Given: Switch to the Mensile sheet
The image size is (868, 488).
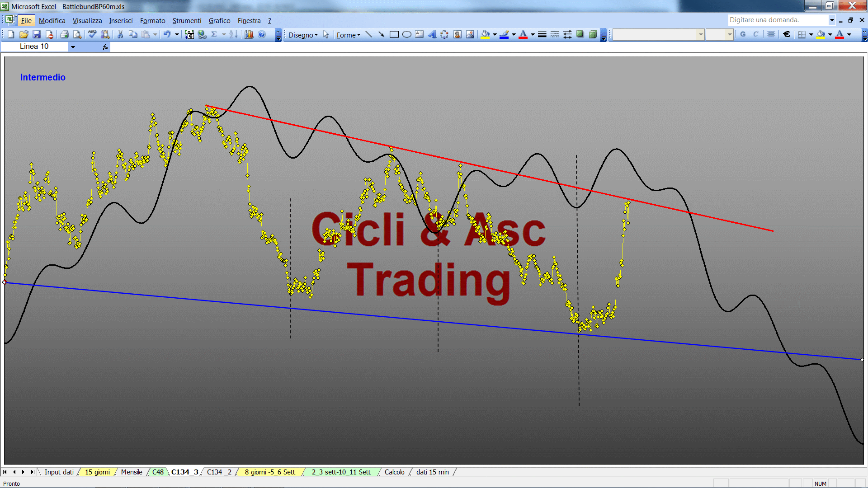Looking at the screenshot, I should pyautogui.click(x=132, y=472).
